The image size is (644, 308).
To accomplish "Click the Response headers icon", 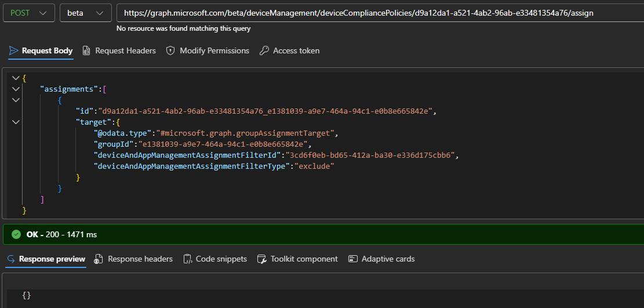I will (x=98, y=259).
